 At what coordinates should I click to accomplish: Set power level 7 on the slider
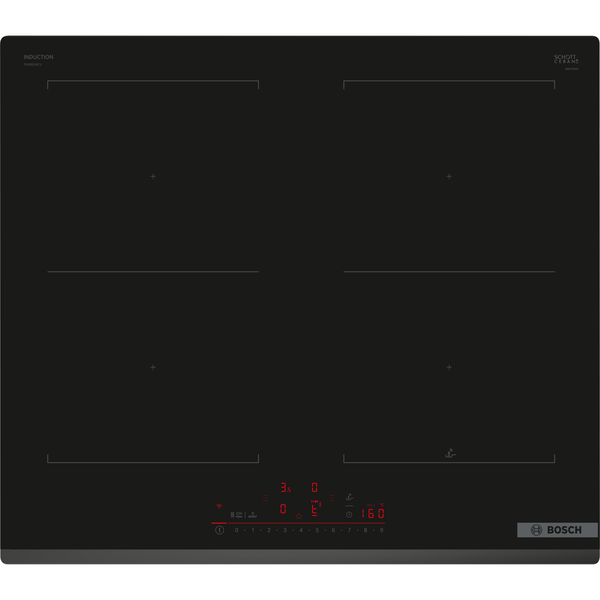pyautogui.click(x=349, y=530)
